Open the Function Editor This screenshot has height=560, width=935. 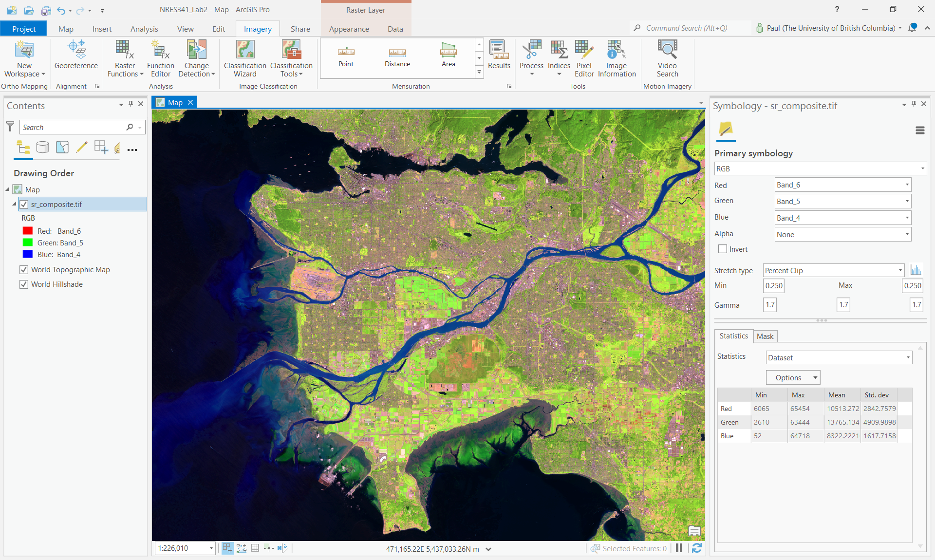[x=160, y=58]
